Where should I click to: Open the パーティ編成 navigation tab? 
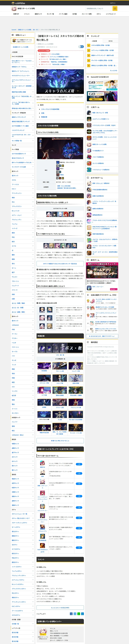pos(63,14)
